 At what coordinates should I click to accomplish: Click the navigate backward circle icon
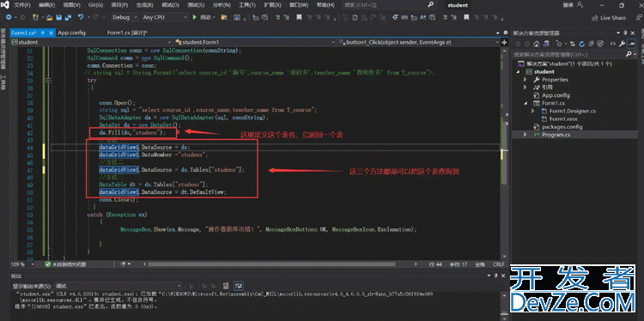tap(9, 18)
